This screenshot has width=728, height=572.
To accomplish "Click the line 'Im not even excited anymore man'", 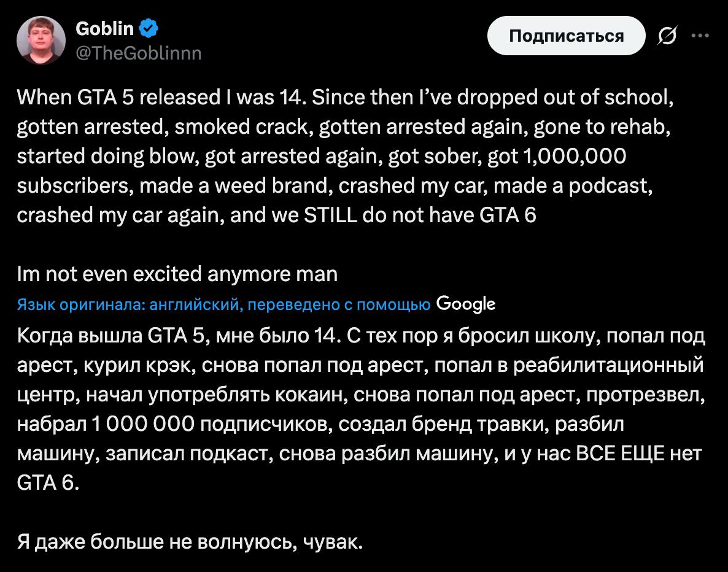I will [177, 274].
